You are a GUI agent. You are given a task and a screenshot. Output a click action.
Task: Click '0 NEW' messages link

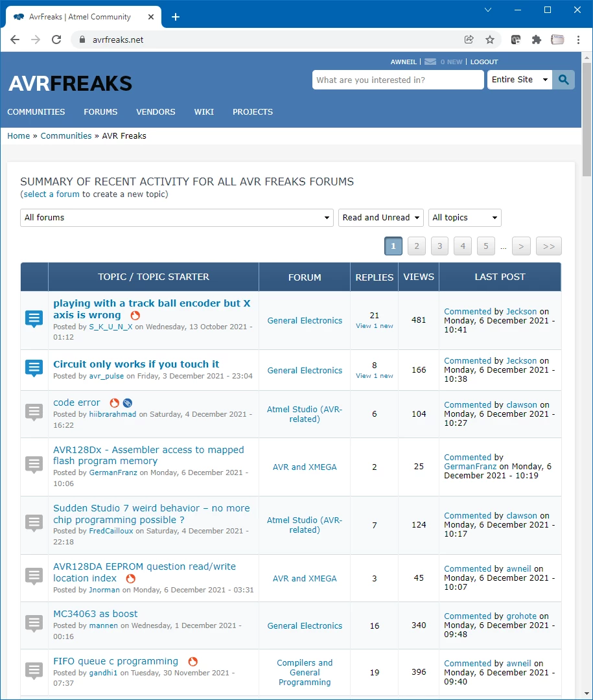click(452, 62)
